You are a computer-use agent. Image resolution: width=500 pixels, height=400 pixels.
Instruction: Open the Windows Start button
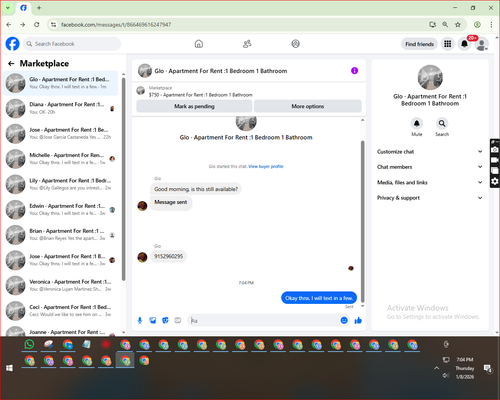[9, 368]
